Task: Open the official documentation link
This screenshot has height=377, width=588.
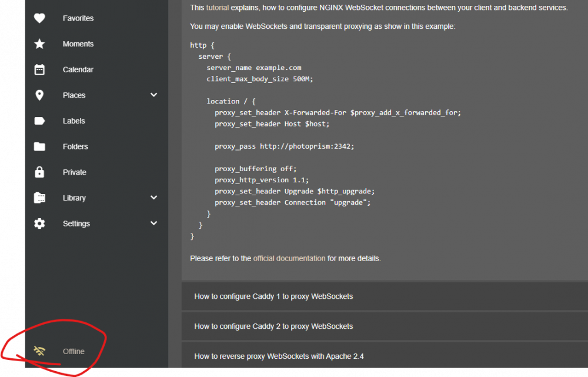Action: point(289,258)
